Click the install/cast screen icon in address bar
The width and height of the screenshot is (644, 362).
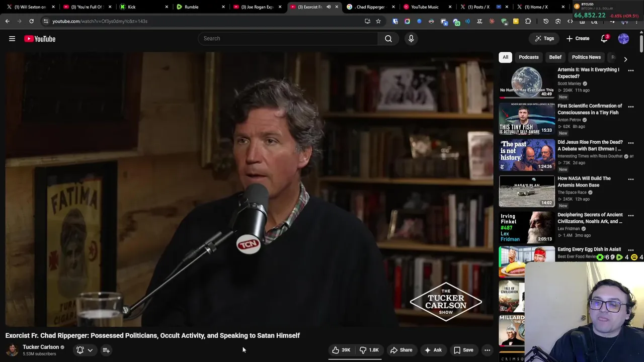367,21
